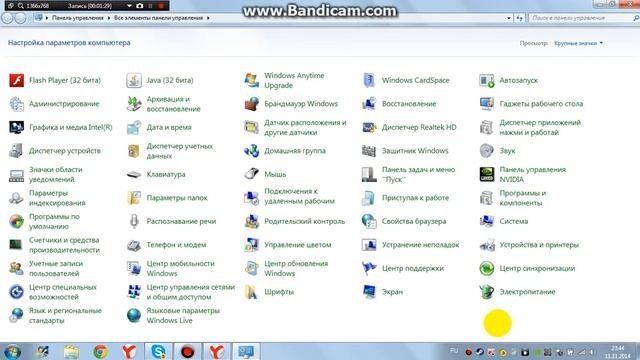Click Центр управления сетями и общим доступом
This screenshot has width=640, height=360.
191,292
